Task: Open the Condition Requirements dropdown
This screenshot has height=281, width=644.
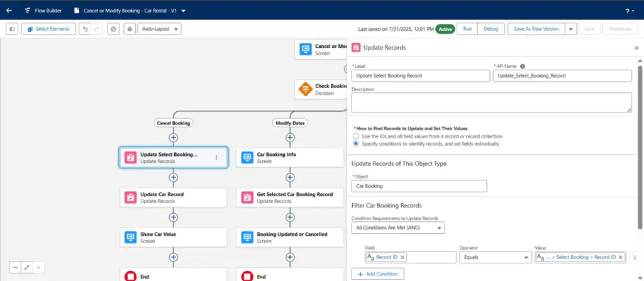Action: 398,228
